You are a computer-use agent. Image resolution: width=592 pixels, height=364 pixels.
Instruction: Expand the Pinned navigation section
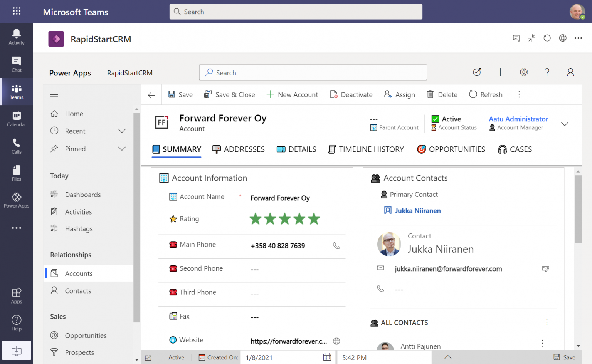[x=122, y=149]
